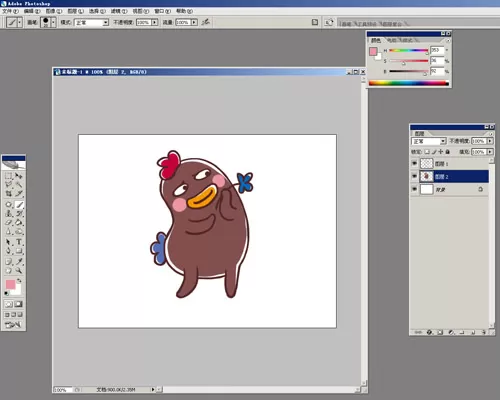Open the brush opacity slider arrow

click(x=155, y=22)
